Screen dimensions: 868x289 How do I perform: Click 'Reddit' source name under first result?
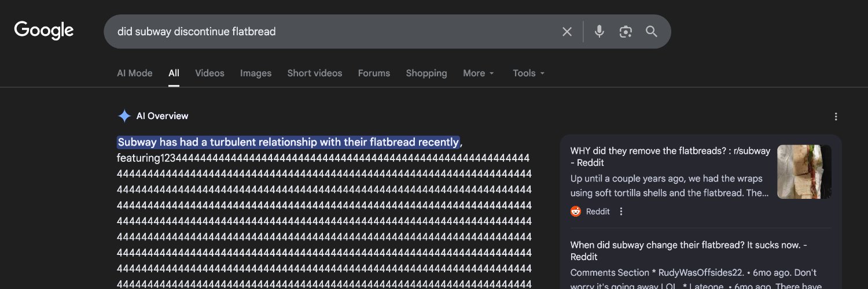click(598, 212)
